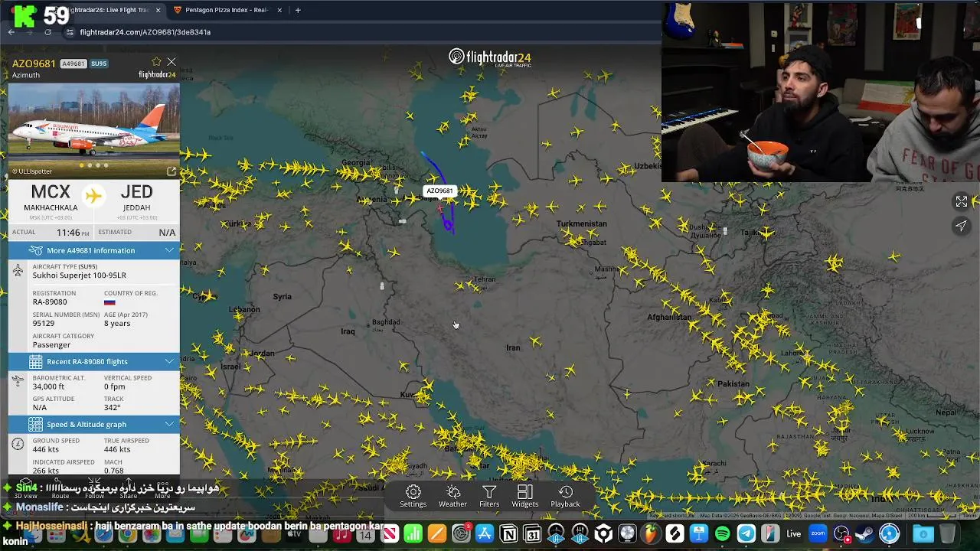Open Keynote from the dock

click(698, 533)
